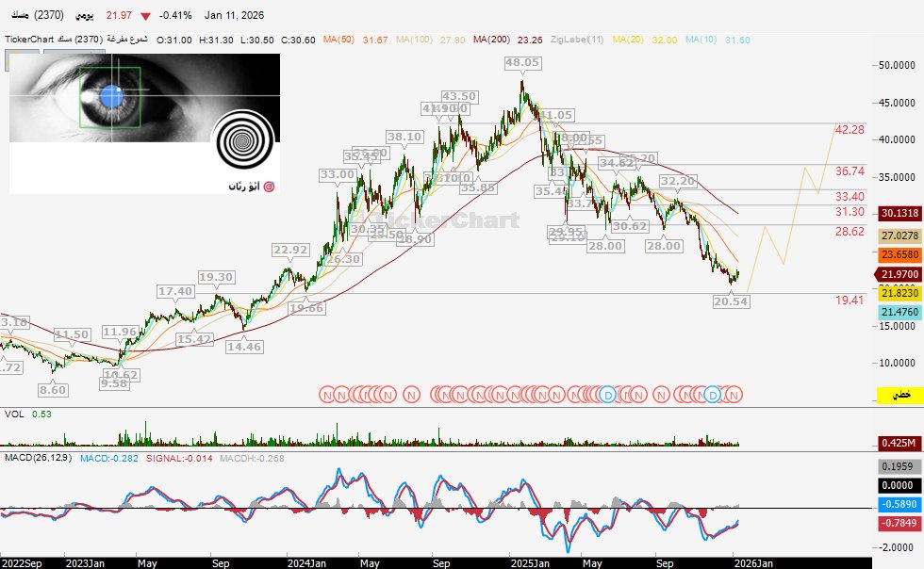Click the red target icon beside أبو ريّان

(270, 187)
